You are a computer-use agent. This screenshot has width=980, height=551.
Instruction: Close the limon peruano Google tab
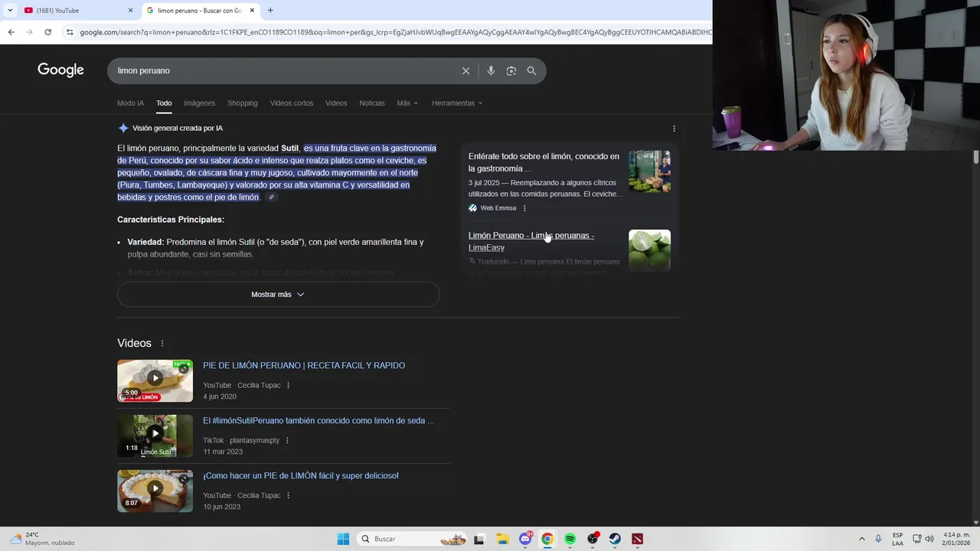pyautogui.click(x=252, y=10)
